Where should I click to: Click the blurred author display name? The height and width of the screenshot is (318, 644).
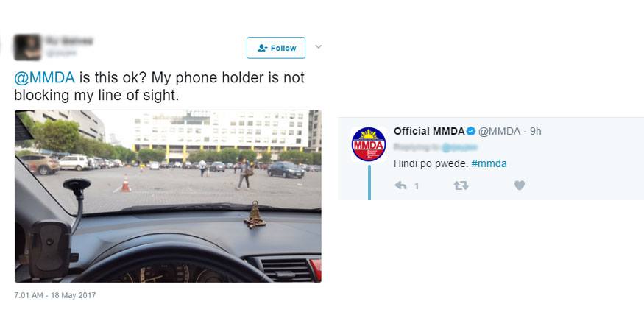(x=69, y=41)
